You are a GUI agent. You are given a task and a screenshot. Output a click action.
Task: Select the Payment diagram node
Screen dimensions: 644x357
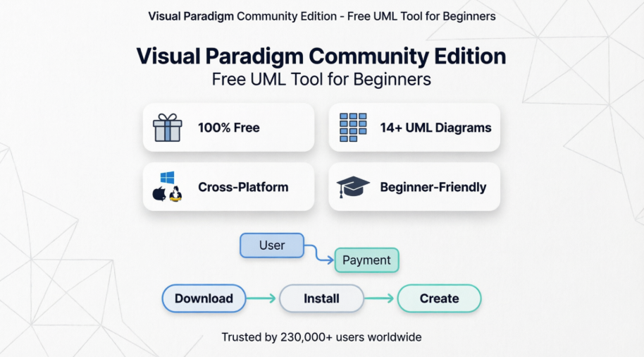pyautogui.click(x=367, y=260)
